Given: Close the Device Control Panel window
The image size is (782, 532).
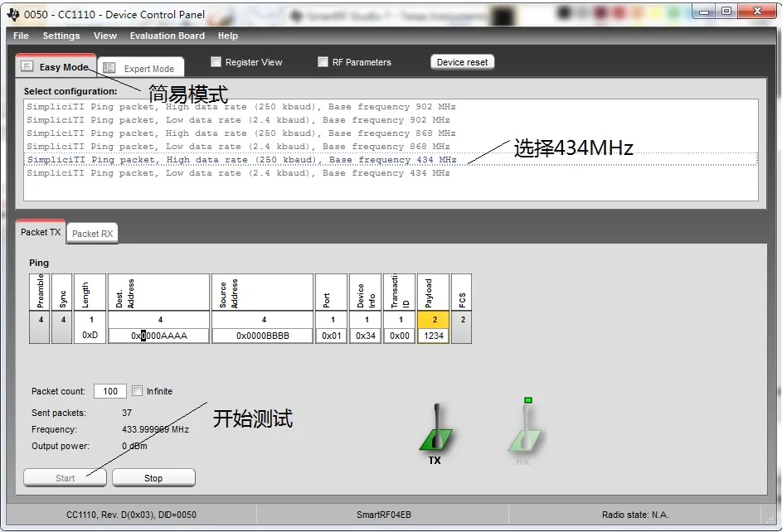Looking at the screenshot, I should tap(756, 12).
